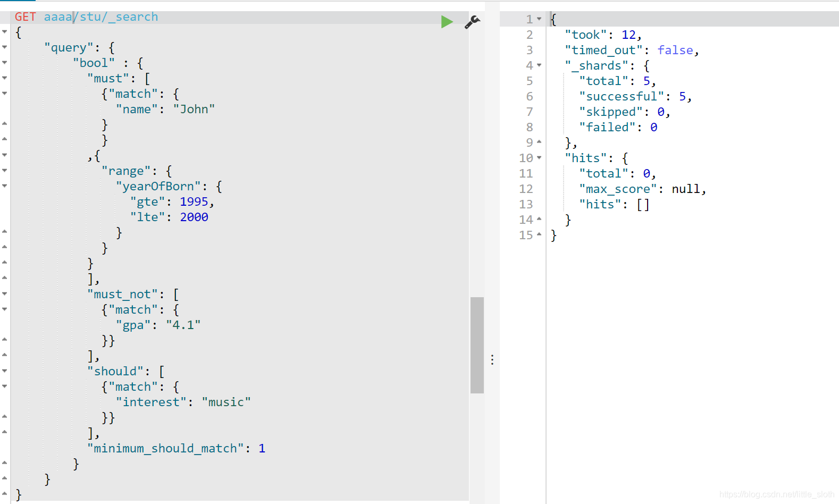Image resolution: width=839 pixels, height=504 pixels.
Task: Collapse the response root at line 1
Action: click(x=539, y=19)
